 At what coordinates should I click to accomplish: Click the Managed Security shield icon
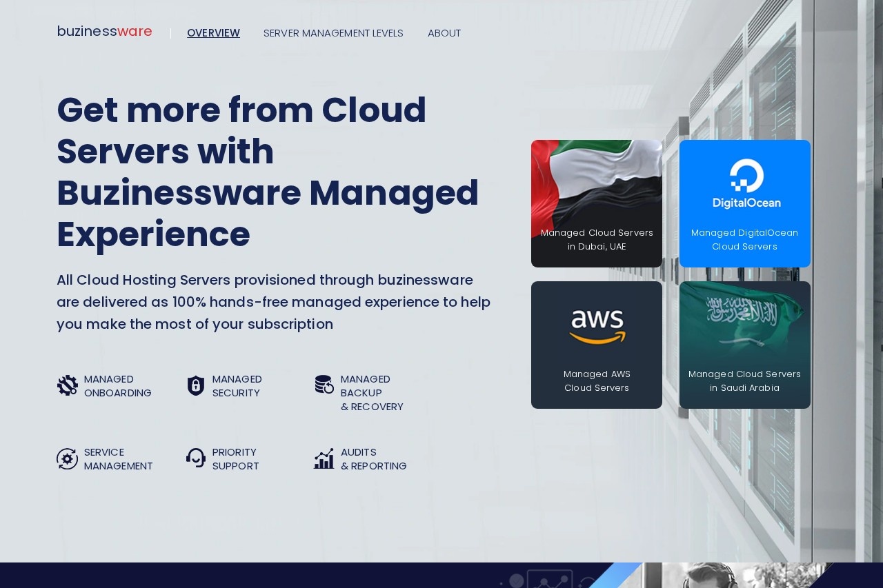coord(196,385)
